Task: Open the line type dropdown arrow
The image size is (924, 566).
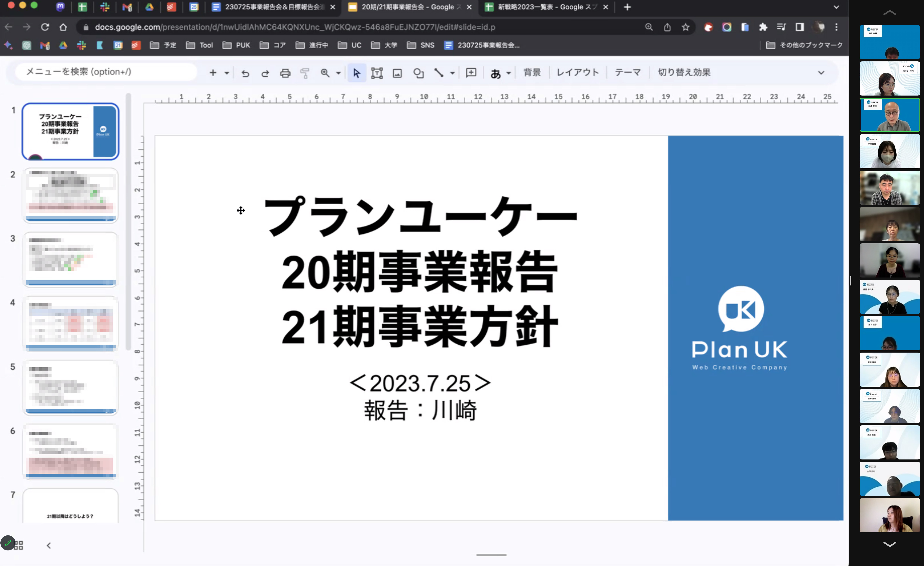Action: point(452,73)
